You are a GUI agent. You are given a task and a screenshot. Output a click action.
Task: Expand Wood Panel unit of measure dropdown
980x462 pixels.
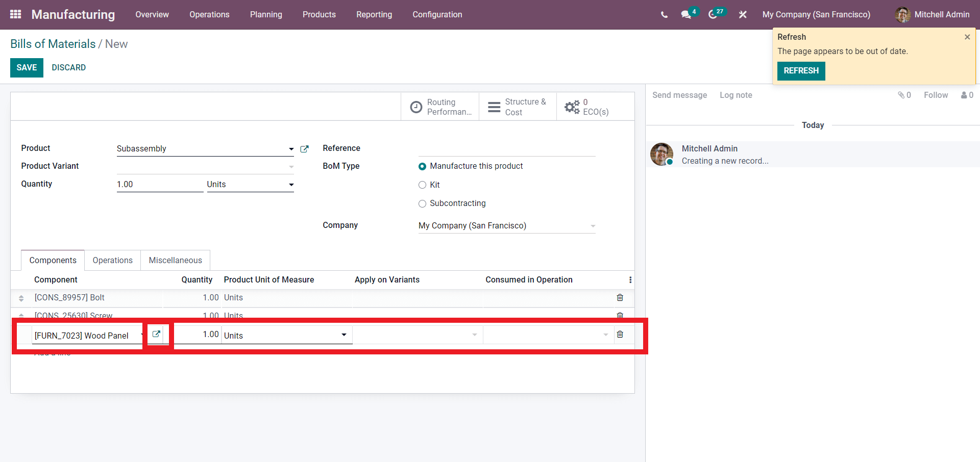(x=344, y=335)
